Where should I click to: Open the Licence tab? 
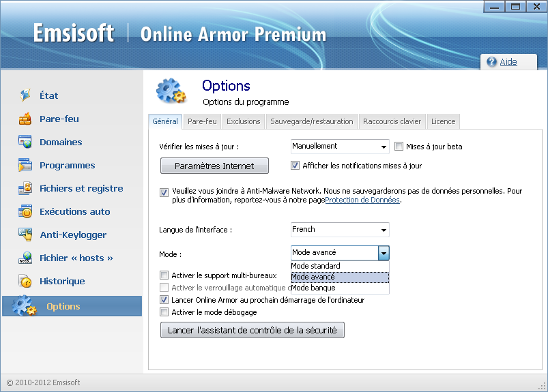coord(443,121)
